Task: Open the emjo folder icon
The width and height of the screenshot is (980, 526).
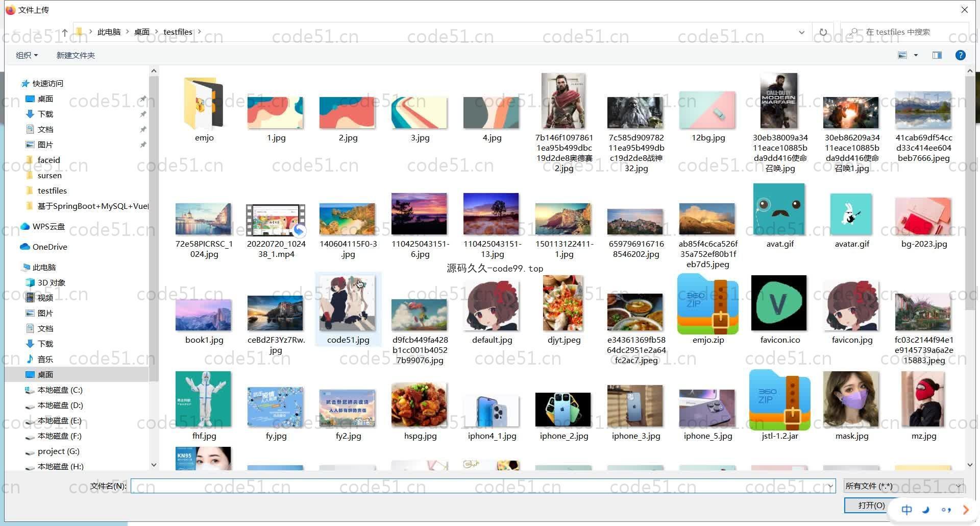Action: [204, 104]
